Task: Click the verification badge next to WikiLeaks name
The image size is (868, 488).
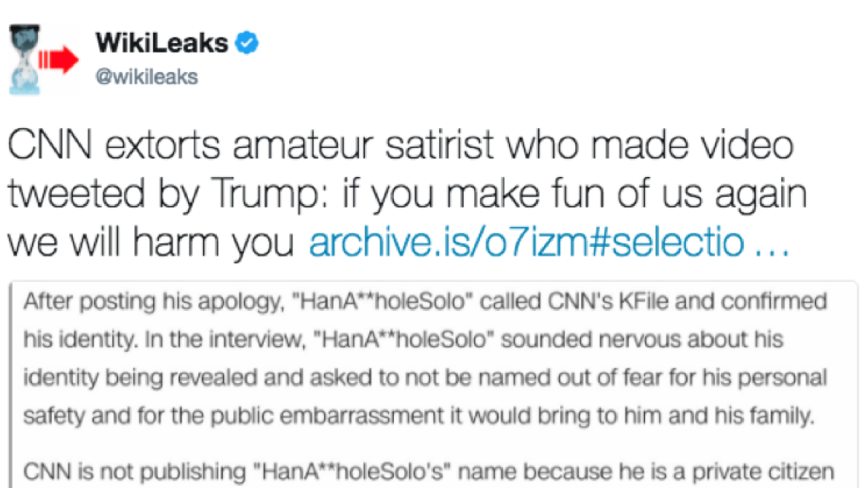Action: pyautogui.click(x=247, y=42)
